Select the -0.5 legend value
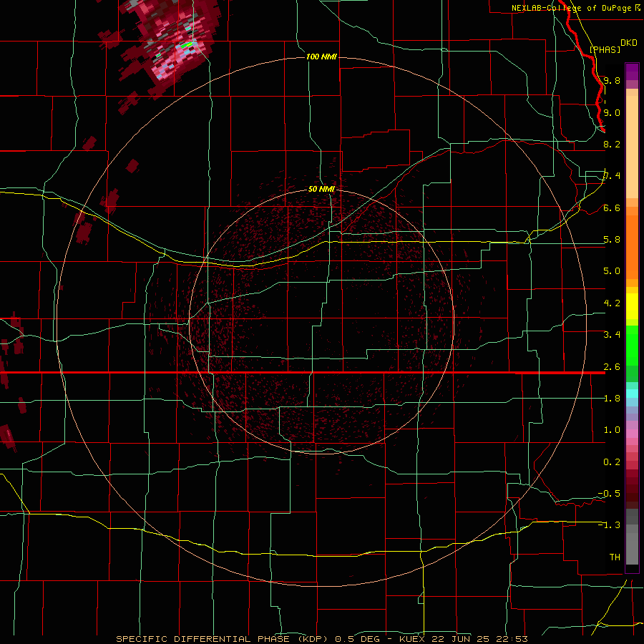The height and width of the screenshot is (644, 644). (609, 494)
